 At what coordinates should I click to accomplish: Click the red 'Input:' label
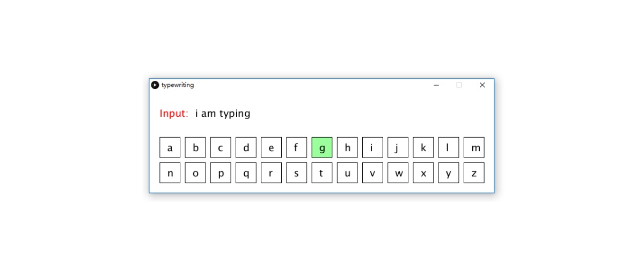pos(174,114)
